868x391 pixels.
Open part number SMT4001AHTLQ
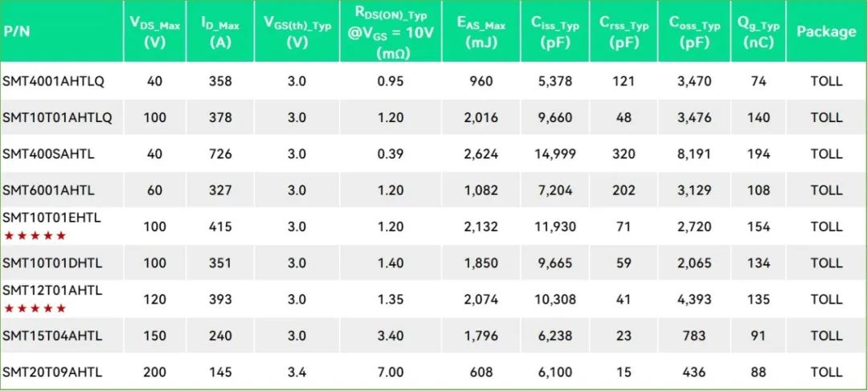tap(53, 81)
